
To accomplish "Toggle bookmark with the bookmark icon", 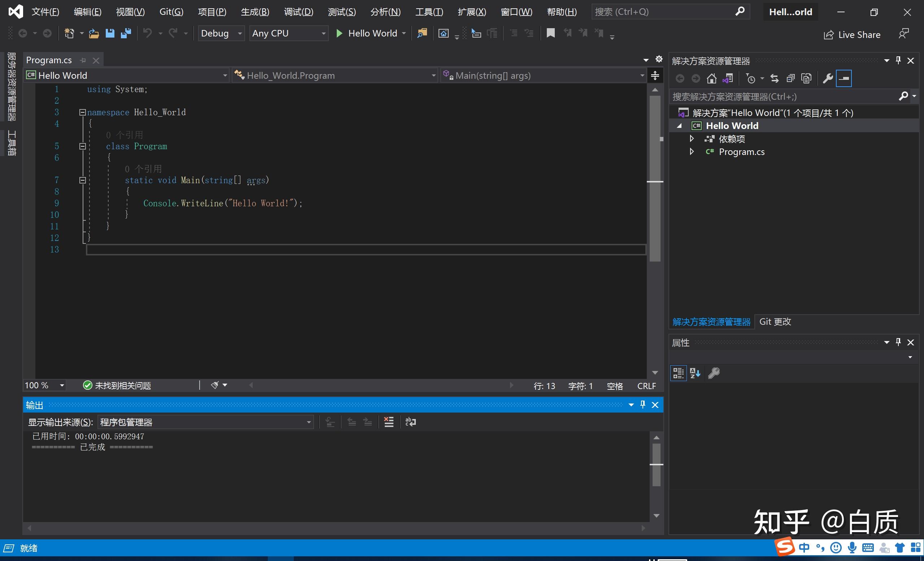I will click(x=550, y=33).
